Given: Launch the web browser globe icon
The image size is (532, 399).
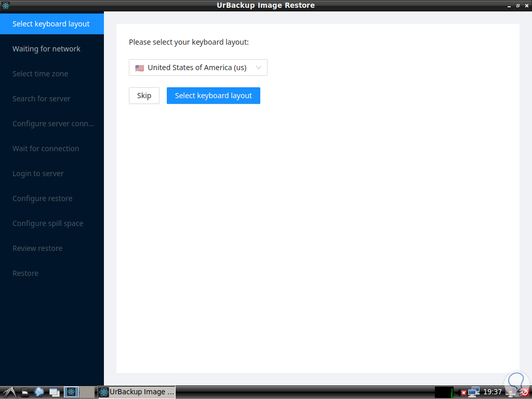Looking at the screenshot, I should point(39,392).
